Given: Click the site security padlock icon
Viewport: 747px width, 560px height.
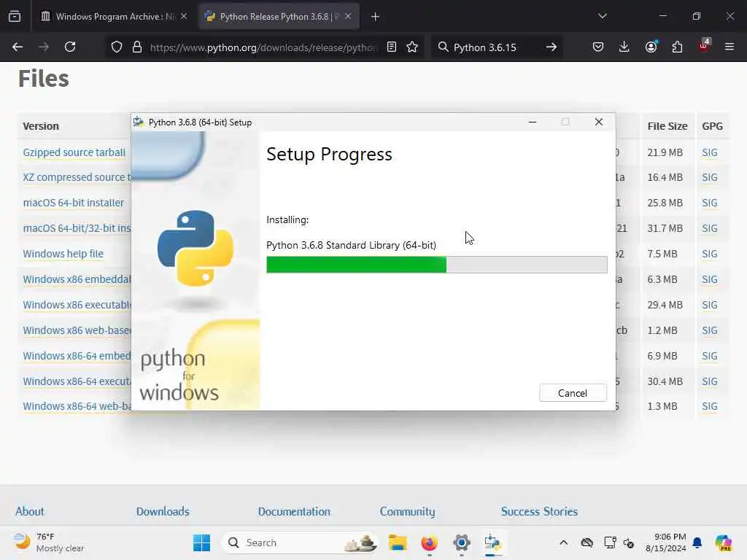Looking at the screenshot, I should click(x=137, y=47).
